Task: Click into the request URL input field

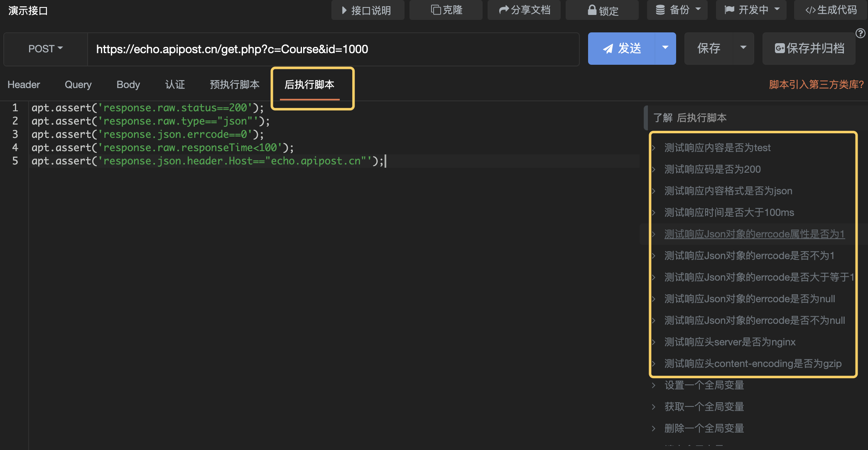Action: pos(333,49)
